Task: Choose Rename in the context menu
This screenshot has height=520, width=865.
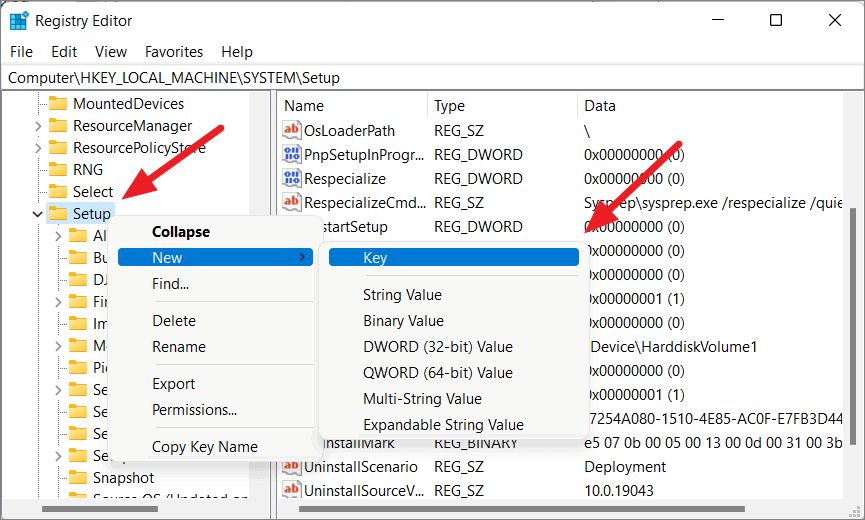Action: [179, 346]
